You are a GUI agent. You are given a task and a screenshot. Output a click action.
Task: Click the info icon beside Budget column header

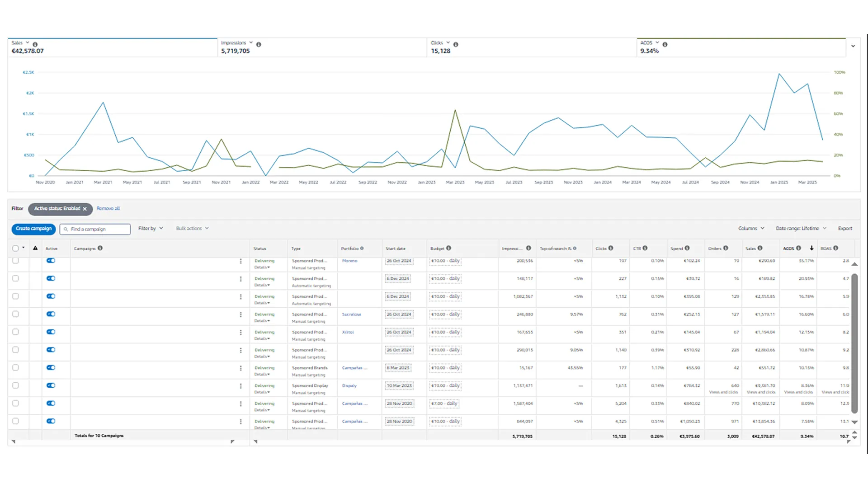448,248
